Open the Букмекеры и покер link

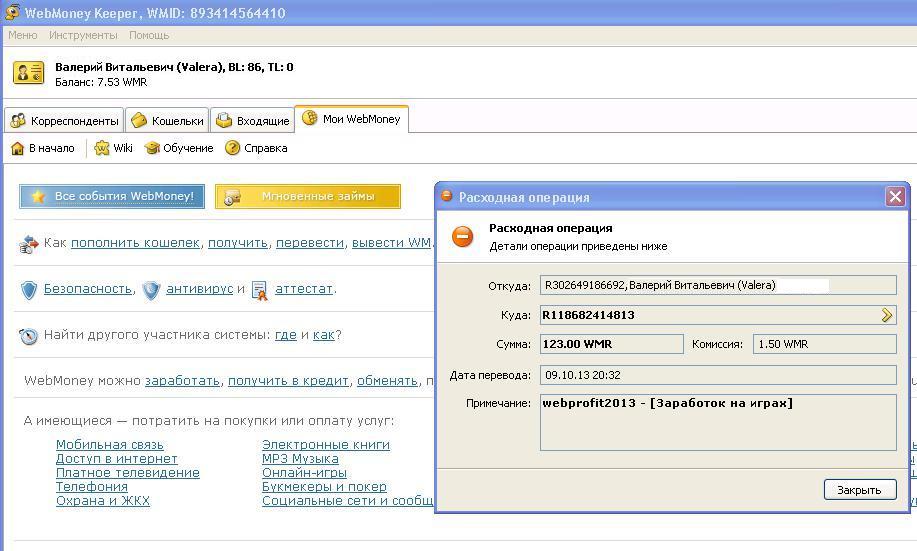[x=324, y=487]
